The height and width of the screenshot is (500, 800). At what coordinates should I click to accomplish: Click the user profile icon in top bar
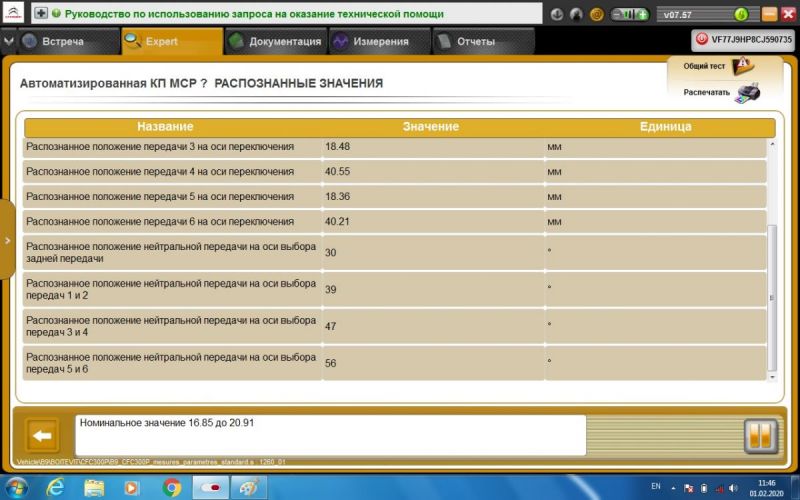pos(578,15)
